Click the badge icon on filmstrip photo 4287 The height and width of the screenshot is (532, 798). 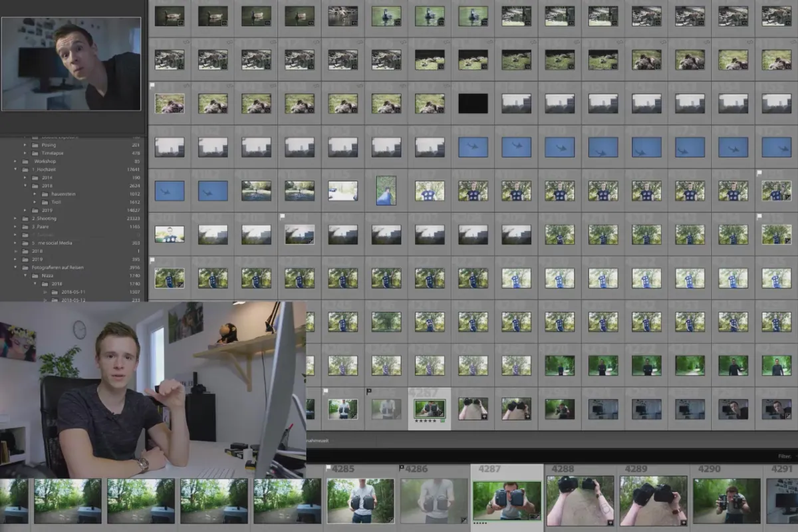coord(535,517)
